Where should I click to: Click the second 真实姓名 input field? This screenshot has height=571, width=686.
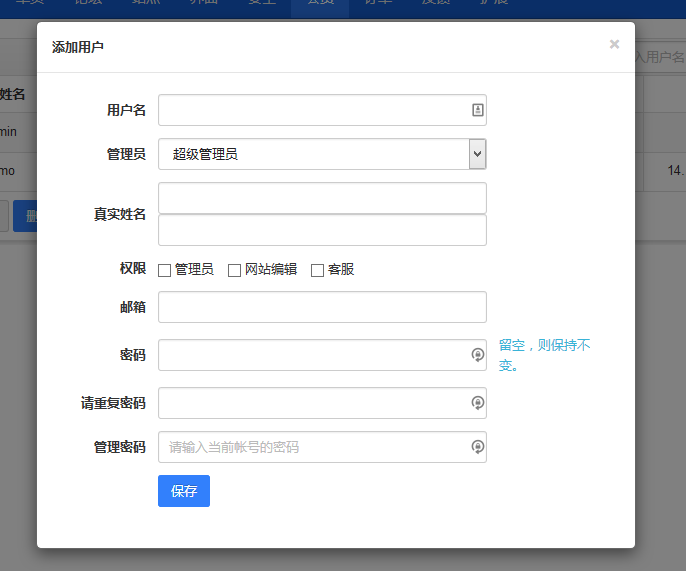[322, 230]
